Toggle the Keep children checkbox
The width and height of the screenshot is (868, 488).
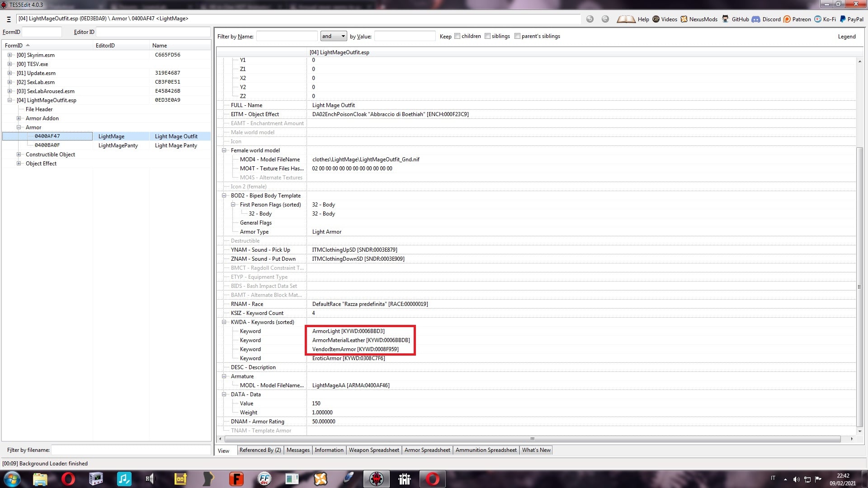coord(457,36)
